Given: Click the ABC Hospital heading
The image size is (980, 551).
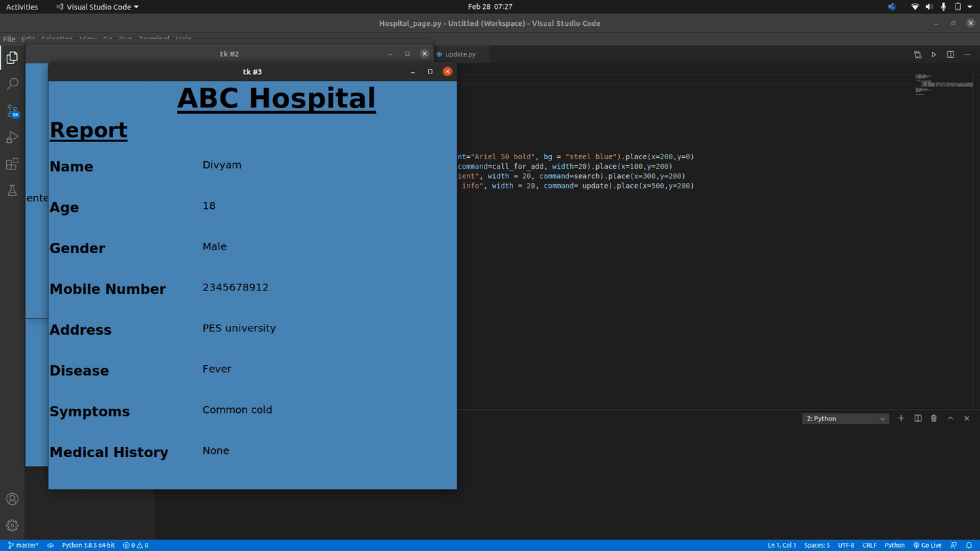Looking at the screenshot, I should click(x=276, y=99).
